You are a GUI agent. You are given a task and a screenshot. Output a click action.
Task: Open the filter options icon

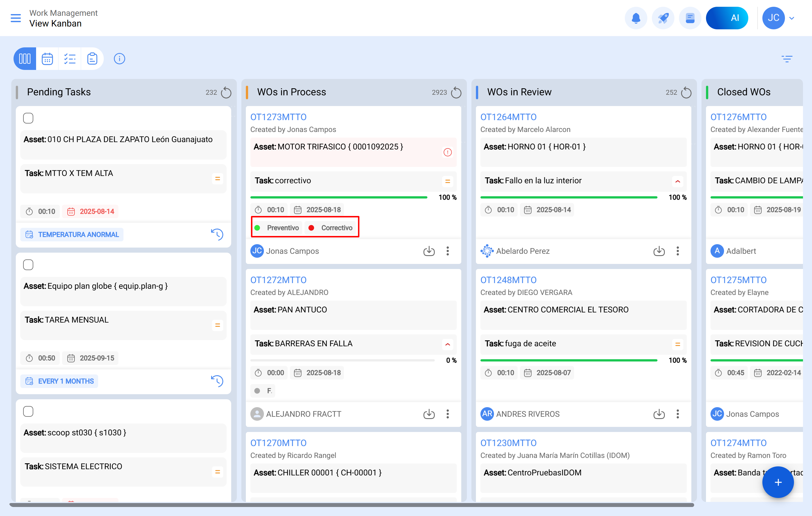tap(787, 59)
